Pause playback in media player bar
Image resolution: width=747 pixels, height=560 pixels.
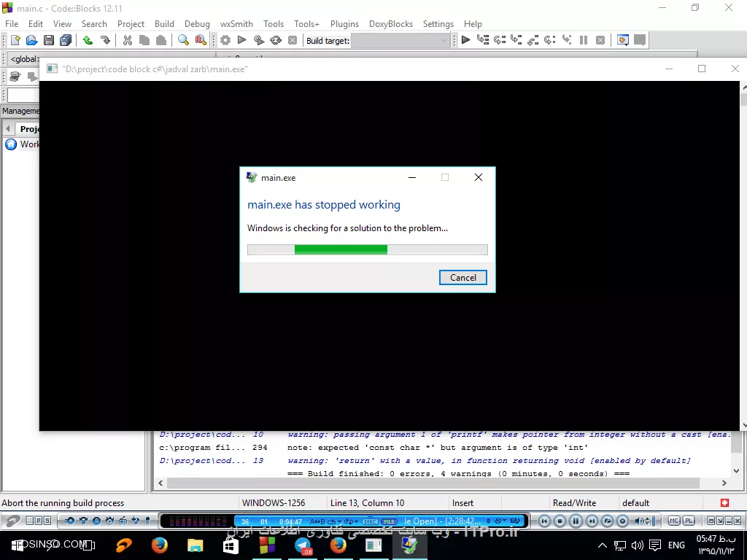click(x=576, y=521)
